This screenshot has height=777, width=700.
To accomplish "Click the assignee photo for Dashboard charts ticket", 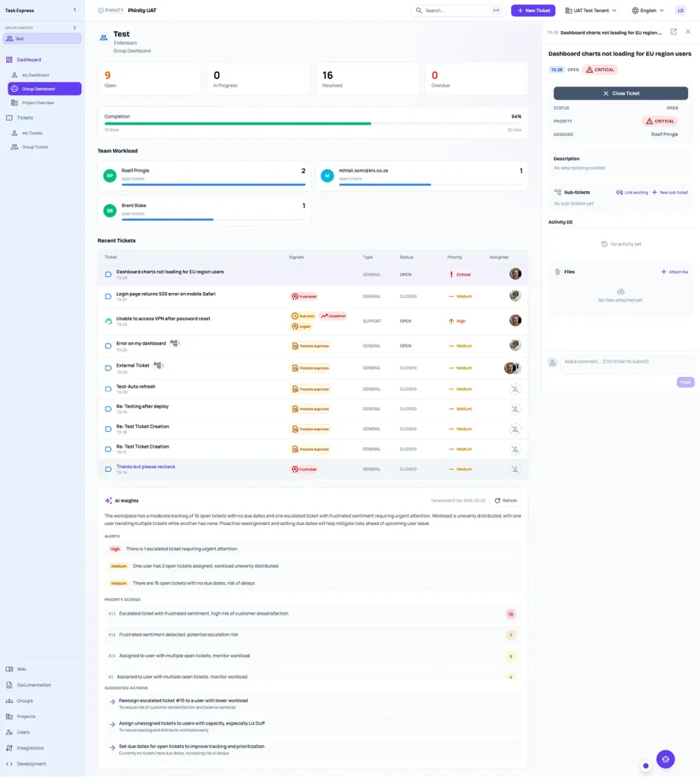I will pyautogui.click(x=515, y=274).
